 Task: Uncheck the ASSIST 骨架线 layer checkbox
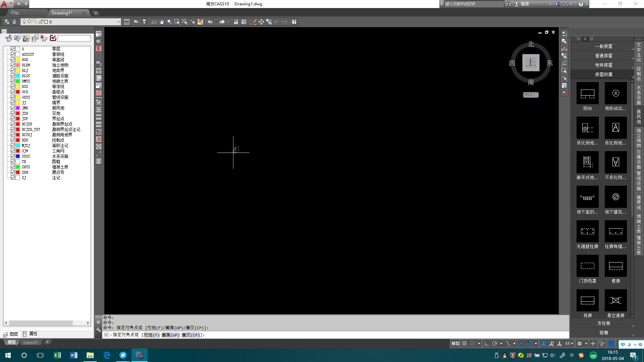[x=13, y=54]
